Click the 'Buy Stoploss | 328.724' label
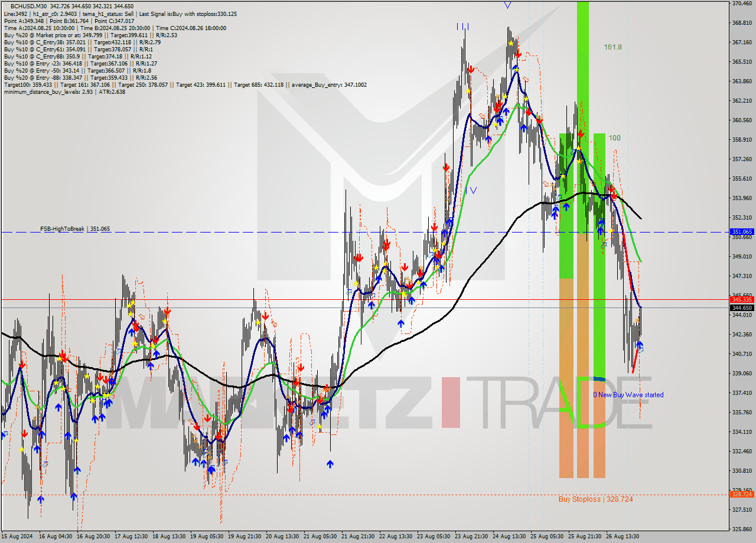Image resolution: width=756 pixels, height=543 pixels. 595,499
